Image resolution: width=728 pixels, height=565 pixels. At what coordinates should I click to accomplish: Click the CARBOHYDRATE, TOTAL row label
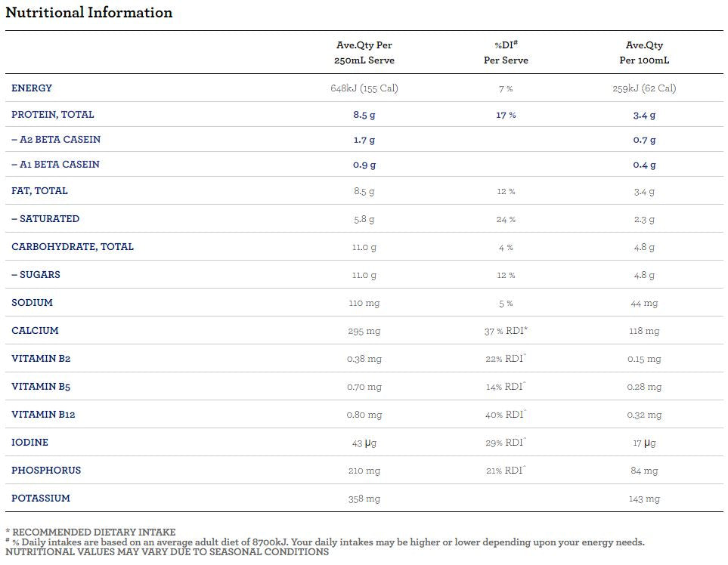click(x=73, y=247)
